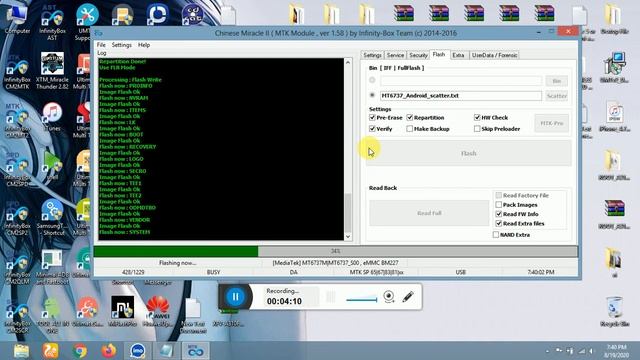Open the InfinityBox CM2SCR desktop shortcut
This screenshot has height=360, width=640.
[17, 316]
